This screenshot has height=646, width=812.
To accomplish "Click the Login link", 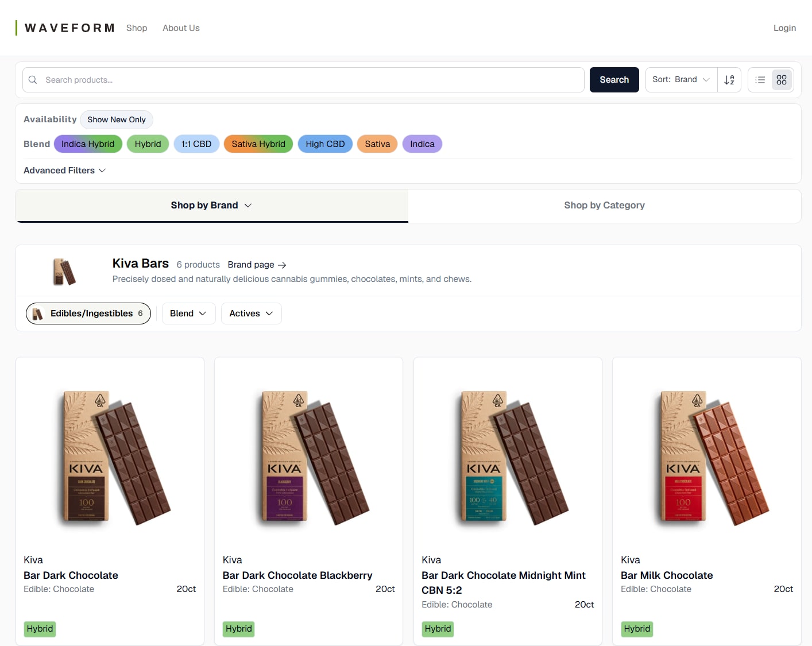I will (x=784, y=28).
